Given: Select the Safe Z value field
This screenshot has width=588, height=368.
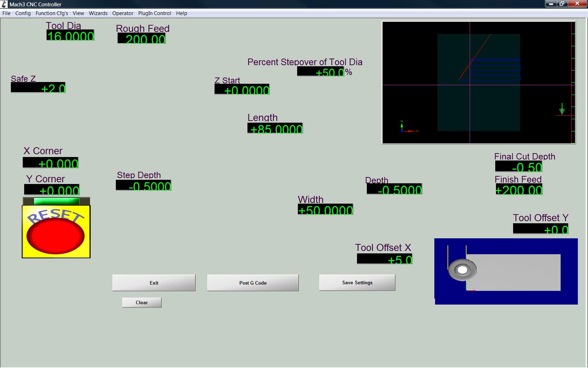Looking at the screenshot, I should pyautogui.click(x=38, y=88).
